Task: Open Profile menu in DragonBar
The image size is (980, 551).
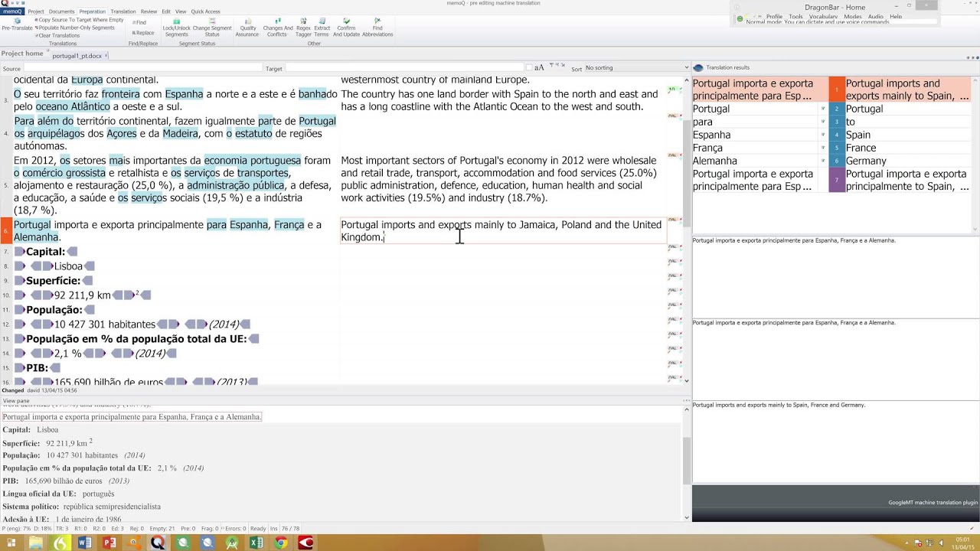Action: [774, 16]
